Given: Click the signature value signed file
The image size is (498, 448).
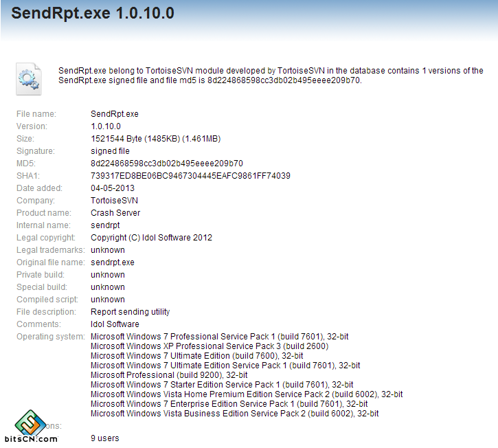Looking at the screenshot, I should pyautogui.click(x=110, y=151).
